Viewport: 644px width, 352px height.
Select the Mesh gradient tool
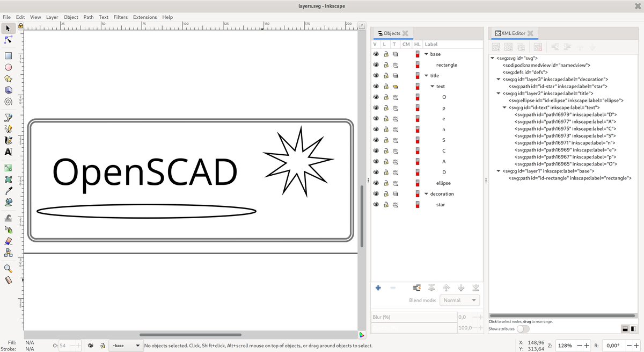point(8,179)
